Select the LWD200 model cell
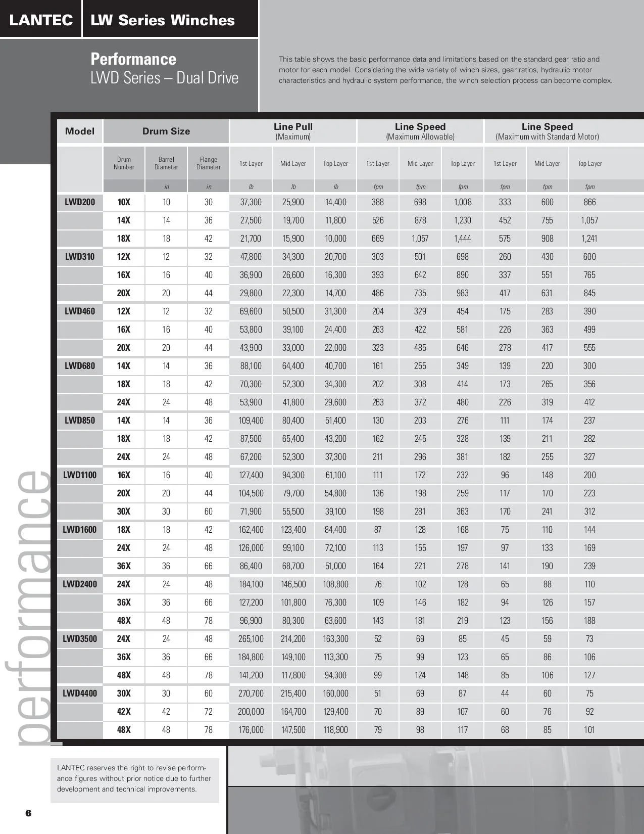Image resolution: width=644 pixels, height=834 pixels. click(80, 202)
